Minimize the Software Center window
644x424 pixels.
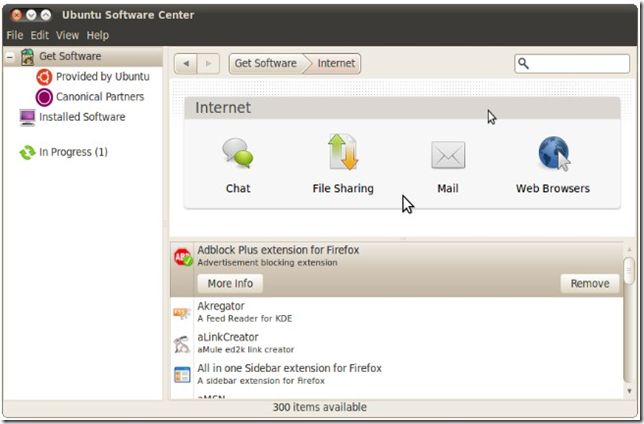[31, 15]
